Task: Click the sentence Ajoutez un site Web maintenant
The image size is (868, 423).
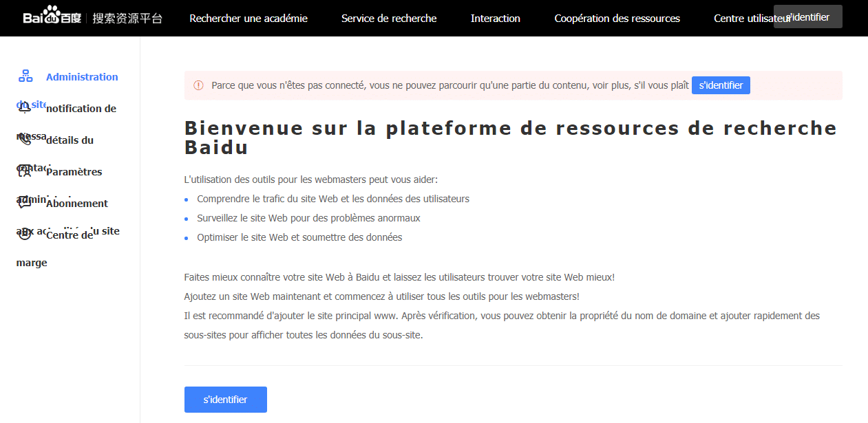Action: (382, 296)
